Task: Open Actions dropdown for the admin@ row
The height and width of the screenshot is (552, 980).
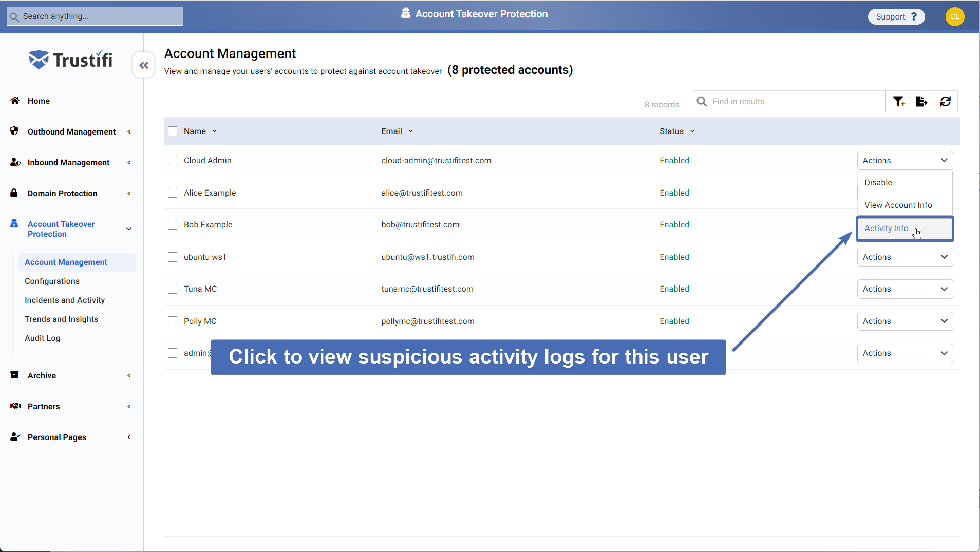Action: pyautogui.click(x=905, y=353)
